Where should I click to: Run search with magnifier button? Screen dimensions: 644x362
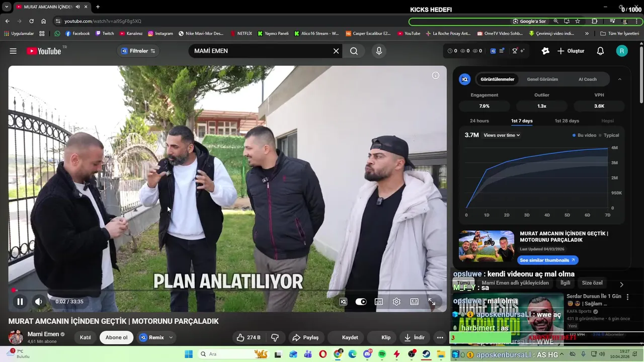(x=354, y=51)
